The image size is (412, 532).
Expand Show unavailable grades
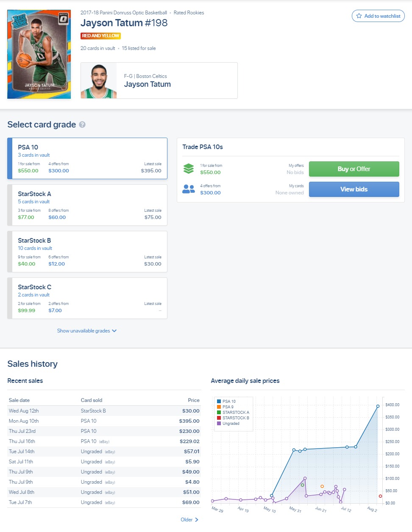tap(86, 331)
